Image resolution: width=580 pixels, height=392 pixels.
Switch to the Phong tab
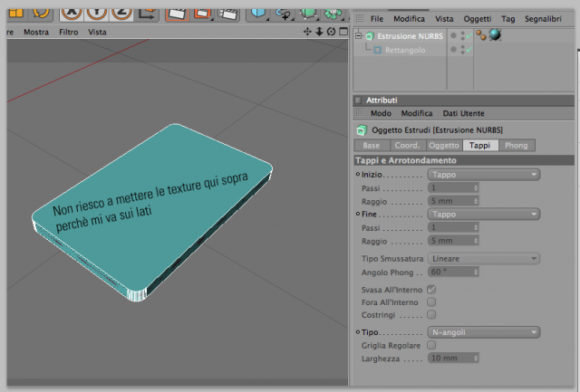coord(516,145)
